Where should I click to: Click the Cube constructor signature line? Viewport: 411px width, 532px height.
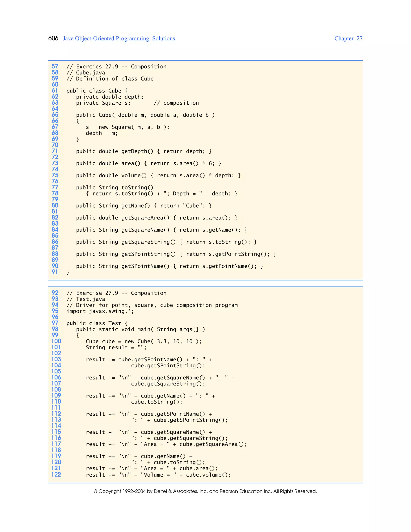tap(145, 115)
